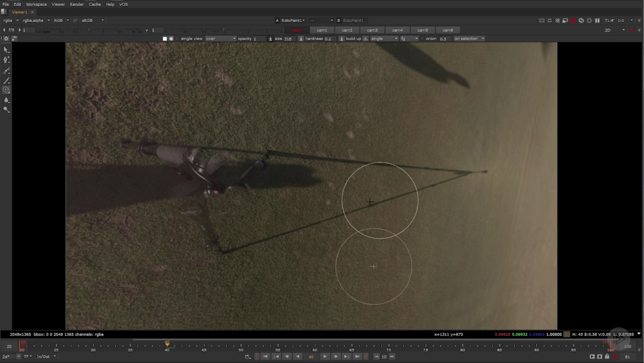Select the arrow selection tool
Screen dimensions: 644x363
6,50
